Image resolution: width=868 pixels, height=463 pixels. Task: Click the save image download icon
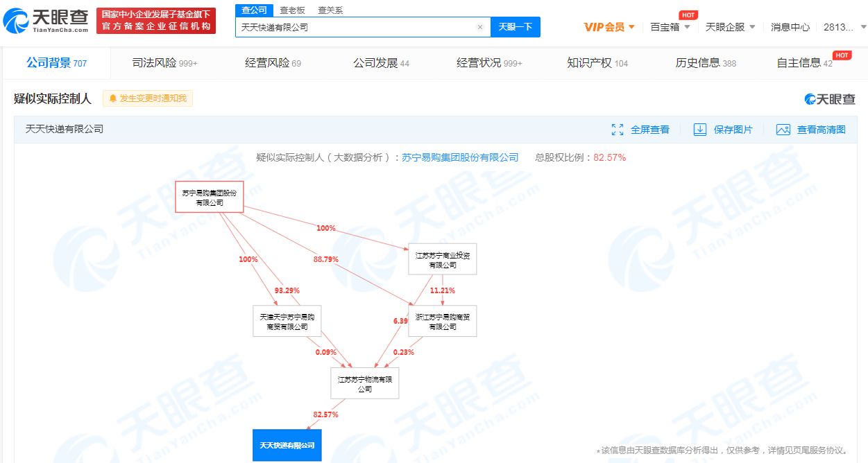(x=700, y=130)
